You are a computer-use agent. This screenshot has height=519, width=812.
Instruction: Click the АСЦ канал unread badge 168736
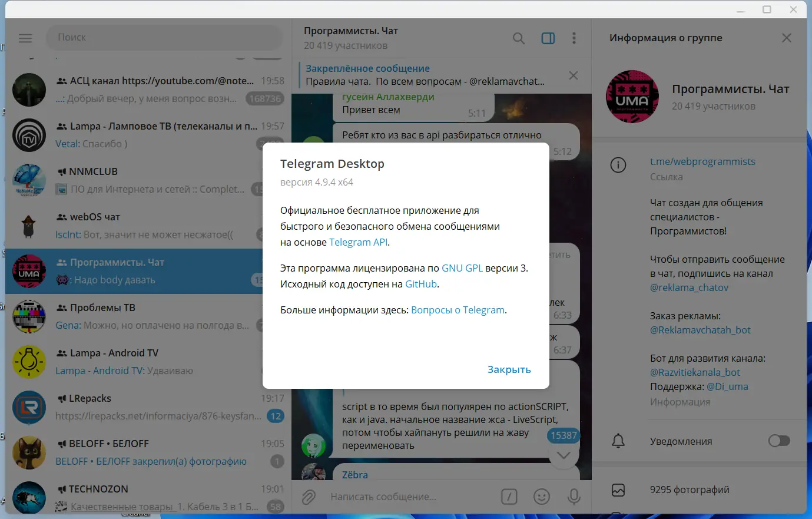point(265,98)
